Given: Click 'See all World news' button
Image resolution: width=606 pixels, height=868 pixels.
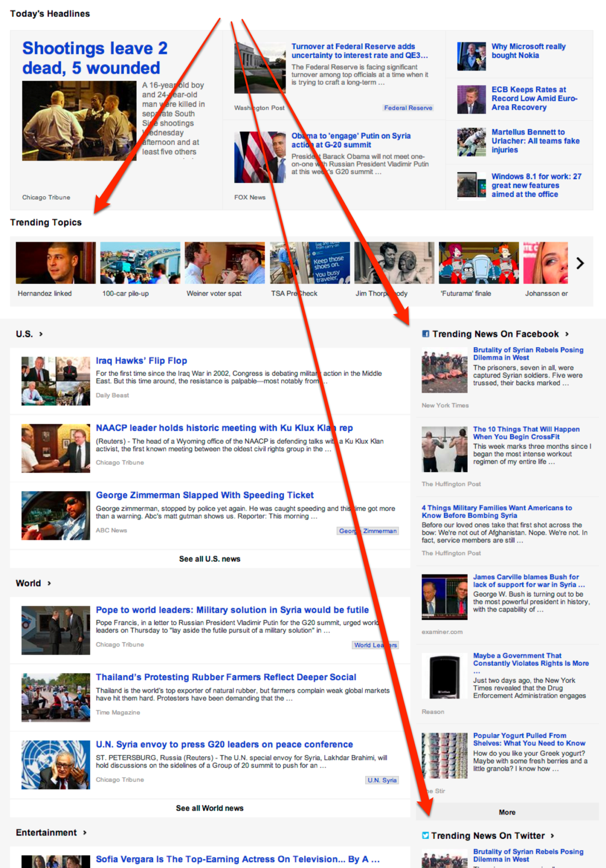Looking at the screenshot, I should pos(210,808).
